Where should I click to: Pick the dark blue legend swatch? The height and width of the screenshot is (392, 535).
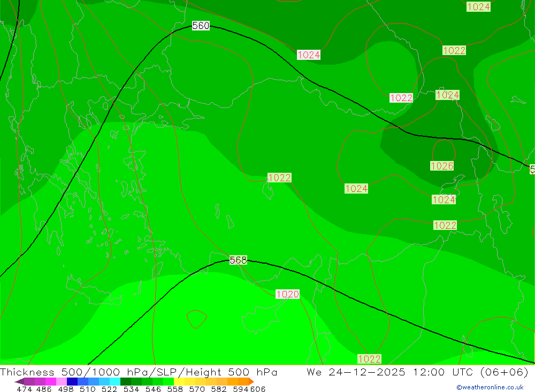click(x=72, y=381)
